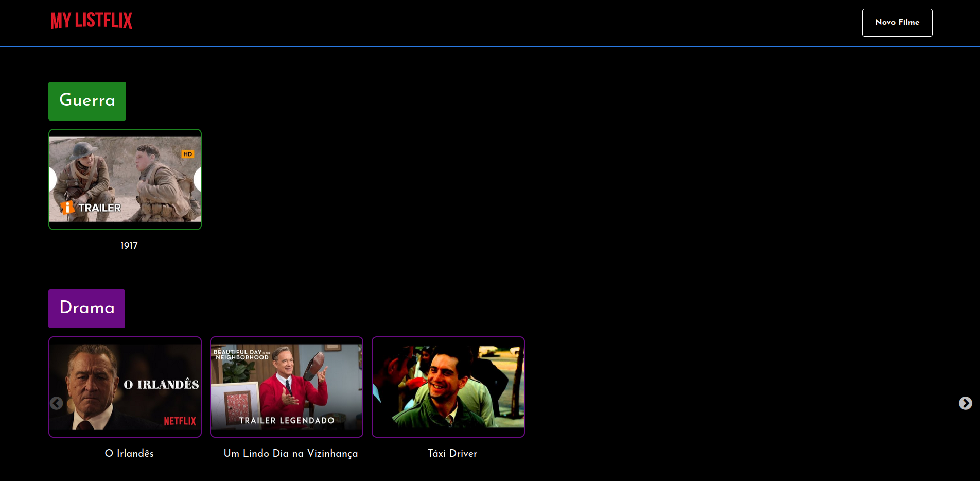Open the 1917 trailer thumbnail
The image size is (980, 481).
tap(125, 179)
